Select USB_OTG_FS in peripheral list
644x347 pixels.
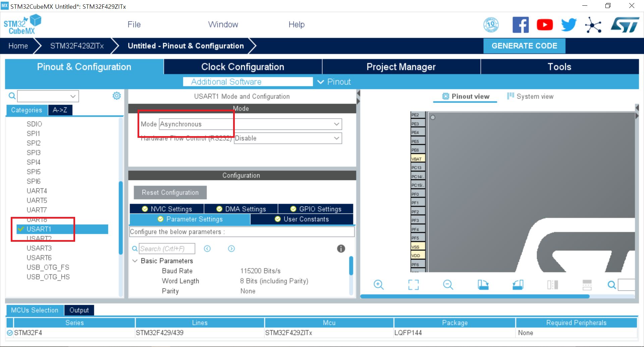[48, 267]
